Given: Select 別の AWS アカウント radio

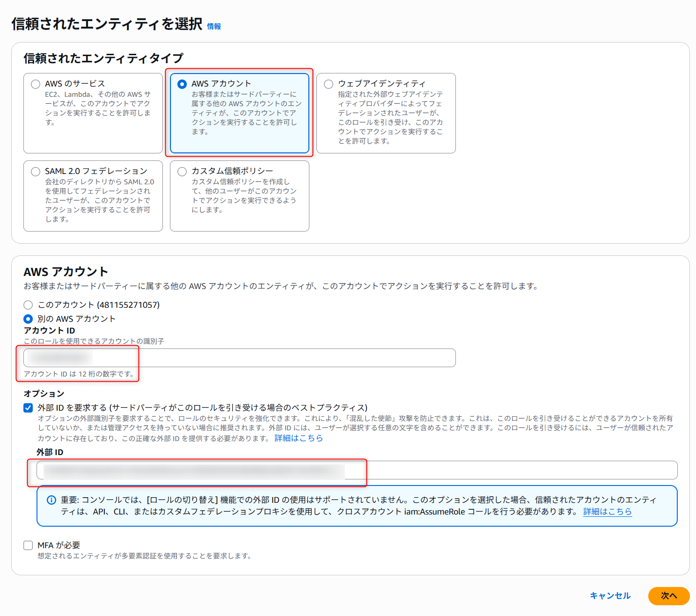Looking at the screenshot, I should click(x=28, y=319).
